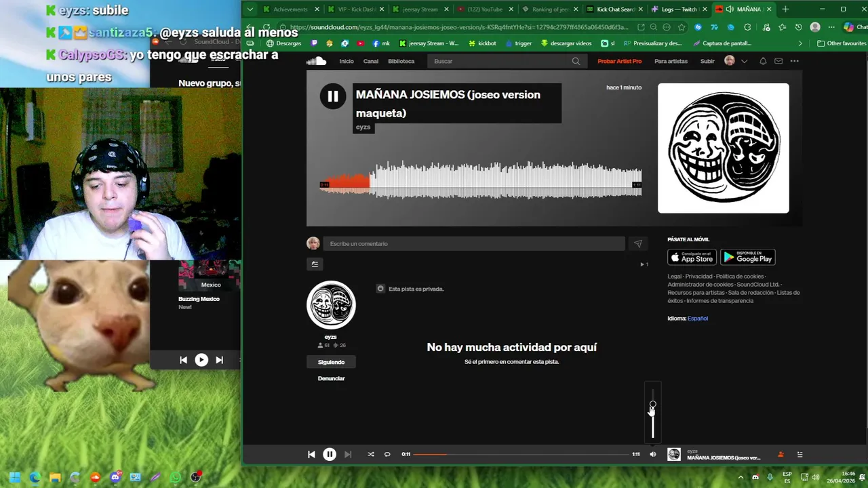Expand the user avatar dropdown chevron
This screenshot has height=488, width=868.
coord(744,61)
